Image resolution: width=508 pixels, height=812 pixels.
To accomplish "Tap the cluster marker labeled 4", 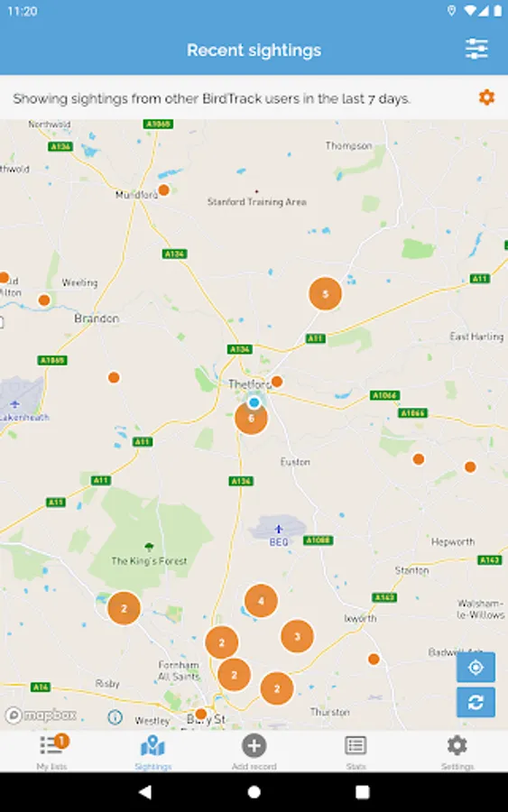I will (x=261, y=601).
